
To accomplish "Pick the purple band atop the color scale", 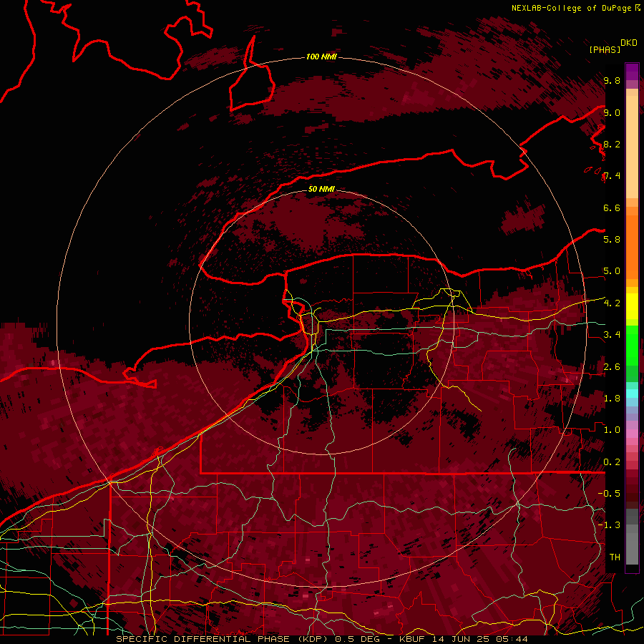I will tap(632, 72).
